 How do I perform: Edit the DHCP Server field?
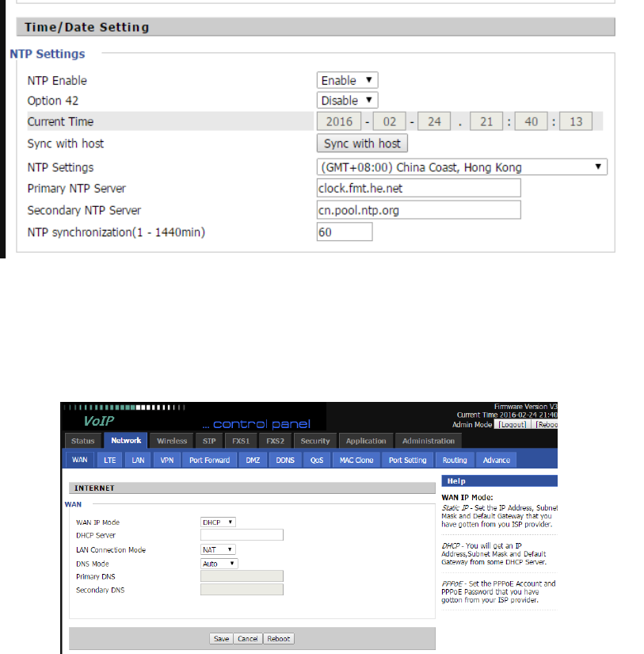click(242, 535)
